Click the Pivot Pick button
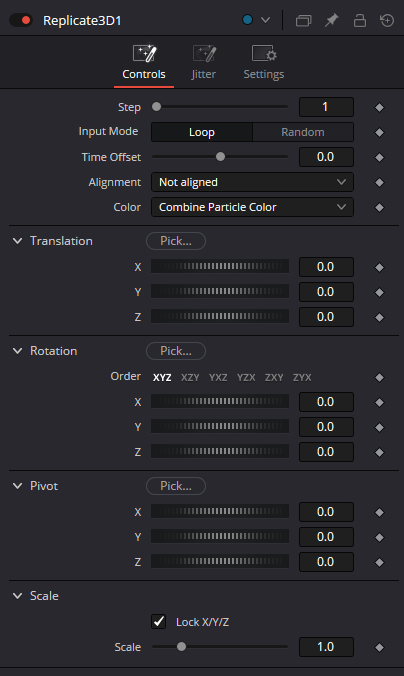The width and height of the screenshot is (404, 676). coord(176,486)
